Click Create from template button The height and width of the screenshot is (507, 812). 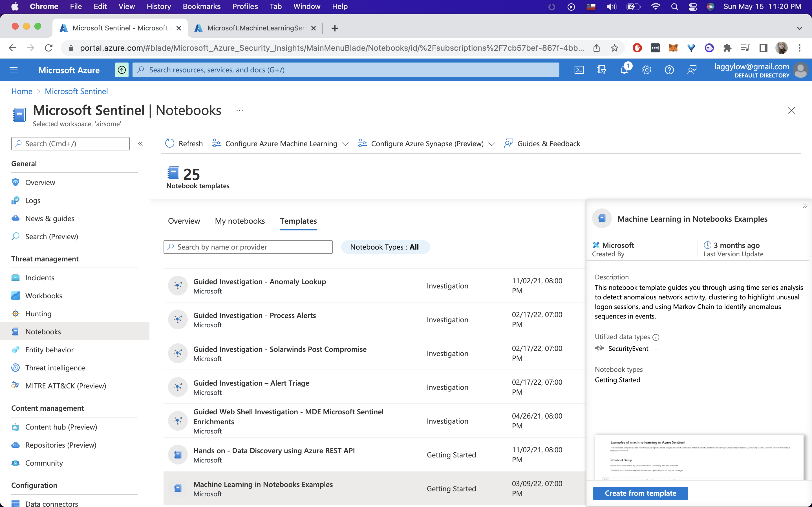pyautogui.click(x=640, y=493)
